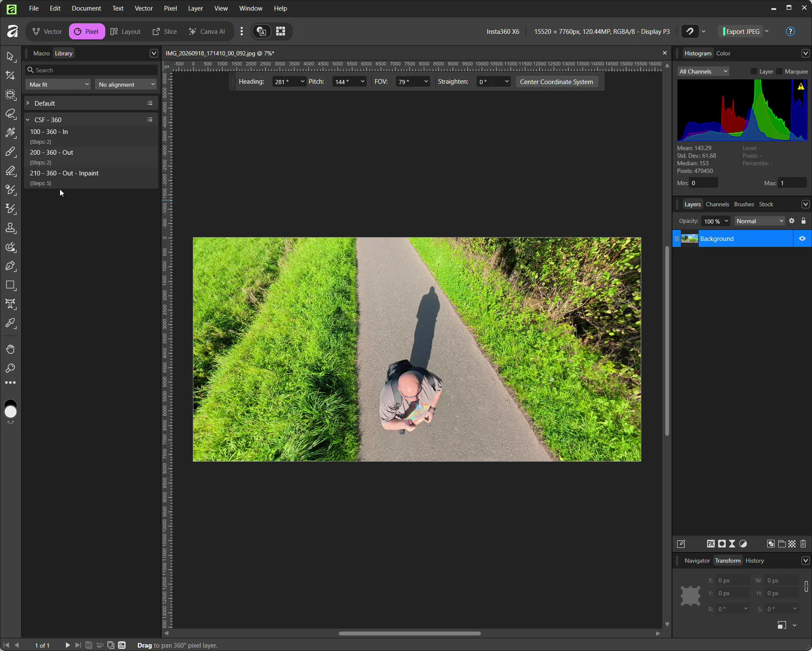Delete the selected layer with trash icon
812x651 pixels.
point(804,544)
